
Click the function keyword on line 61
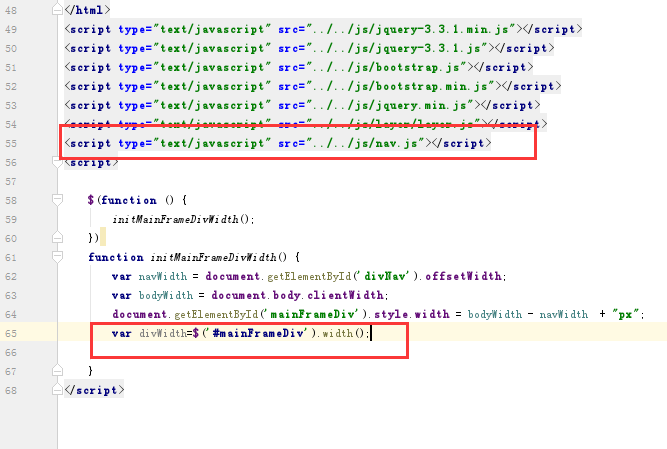coord(116,257)
